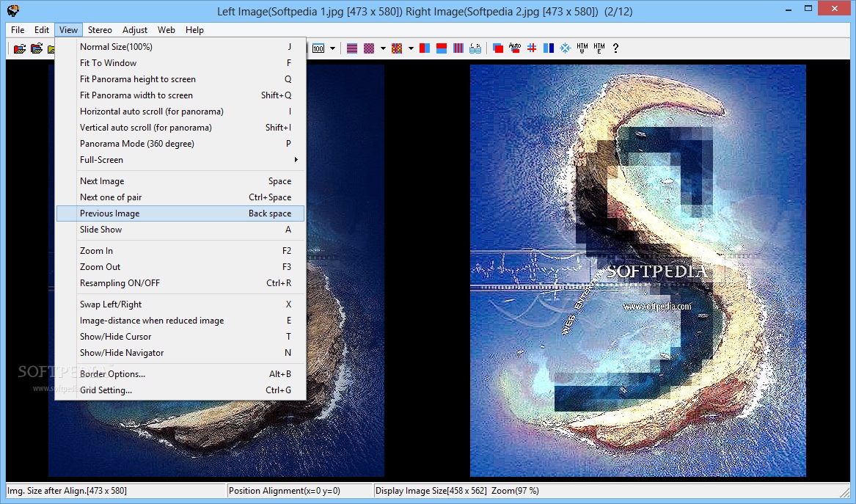This screenshot has width=856, height=504.
Task: Choose Next one of pair
Action: (180, 197)
